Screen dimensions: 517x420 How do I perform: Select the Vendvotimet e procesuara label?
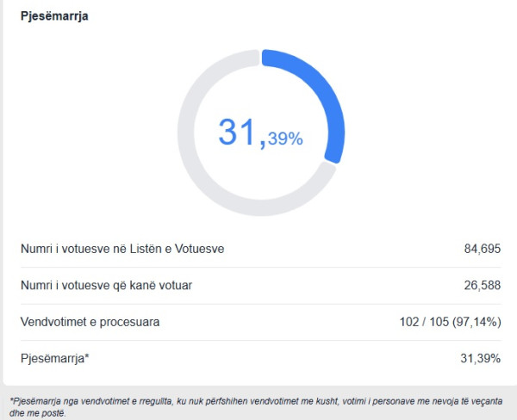90,322
